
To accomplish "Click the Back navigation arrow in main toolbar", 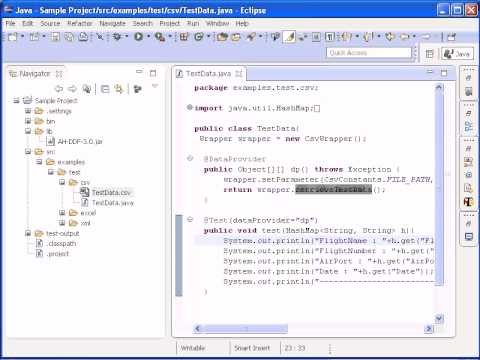I will click(x=404, y=37).
